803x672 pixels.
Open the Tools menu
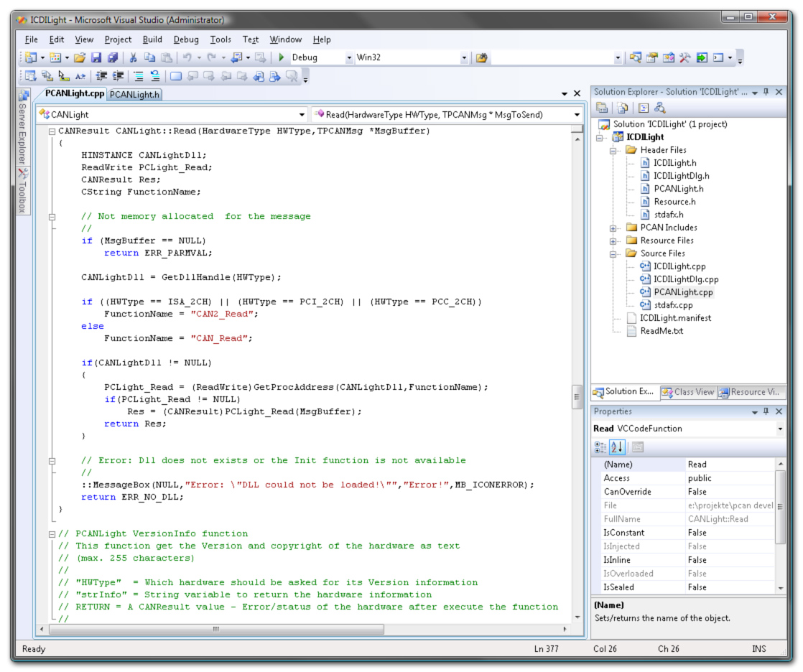pos(221,39)
